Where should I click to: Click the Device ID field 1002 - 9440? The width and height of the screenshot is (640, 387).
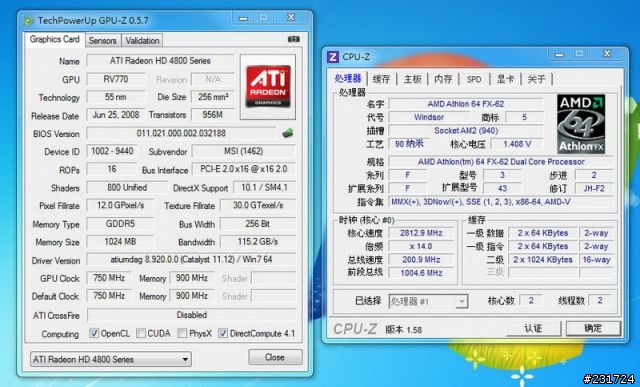click(x=112, y=151)
